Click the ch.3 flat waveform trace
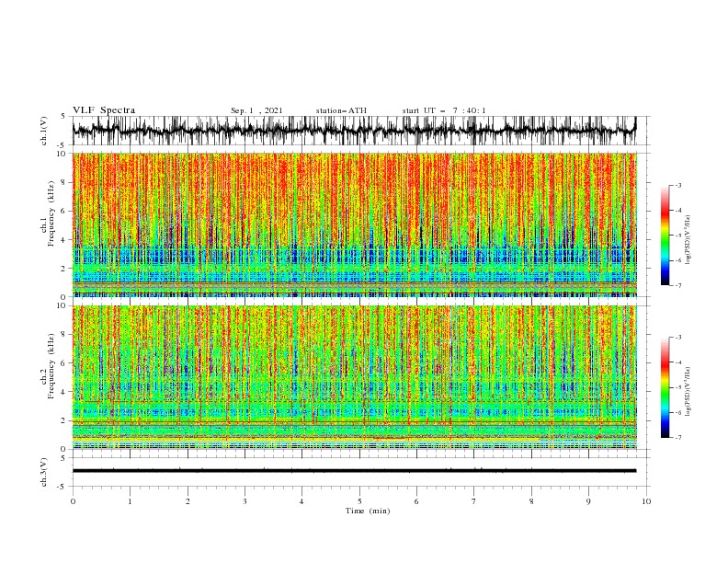Screen dimensions: 728x563 tap(354, 471)
